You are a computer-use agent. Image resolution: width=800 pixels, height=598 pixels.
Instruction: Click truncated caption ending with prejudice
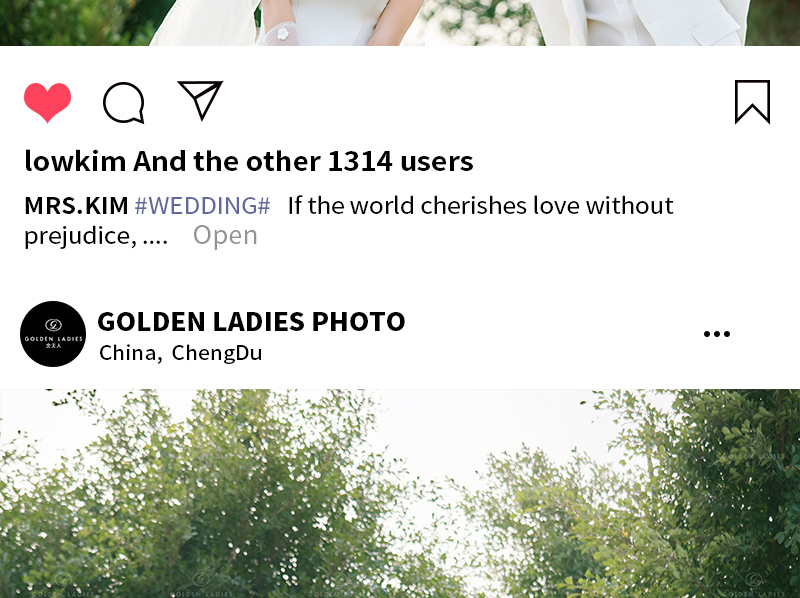[96, 236]
